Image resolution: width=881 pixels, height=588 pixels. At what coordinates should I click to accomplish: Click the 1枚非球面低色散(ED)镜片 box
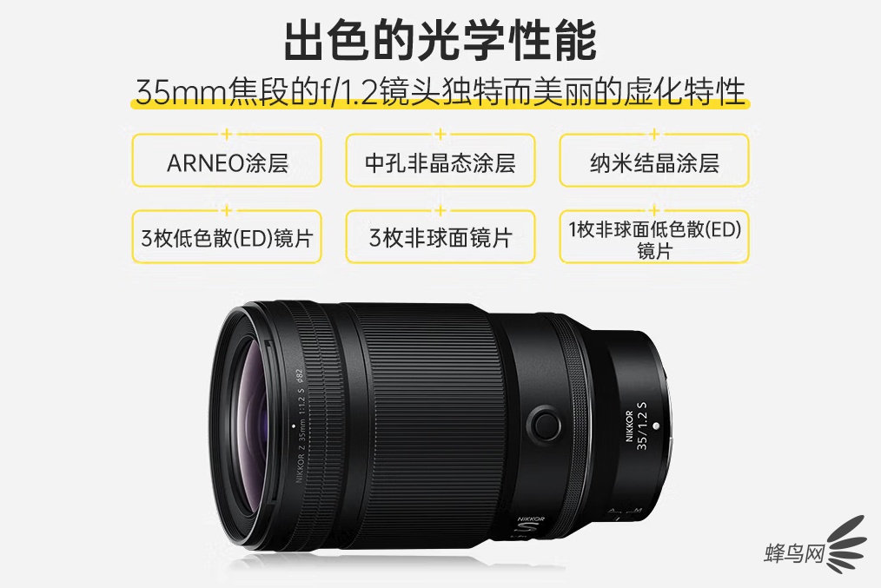point(654,236)
